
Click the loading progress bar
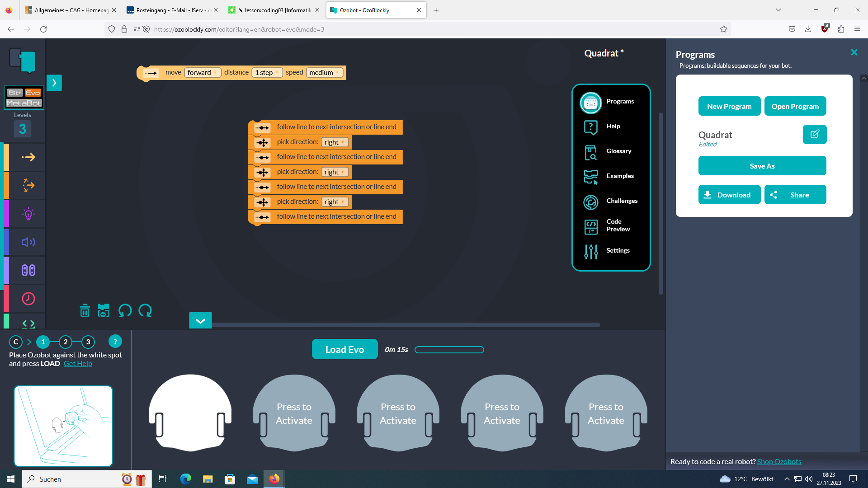click(449, 350)
